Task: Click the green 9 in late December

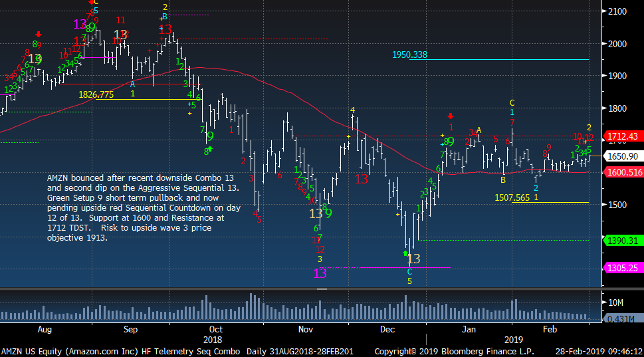Action: (451, 142)
